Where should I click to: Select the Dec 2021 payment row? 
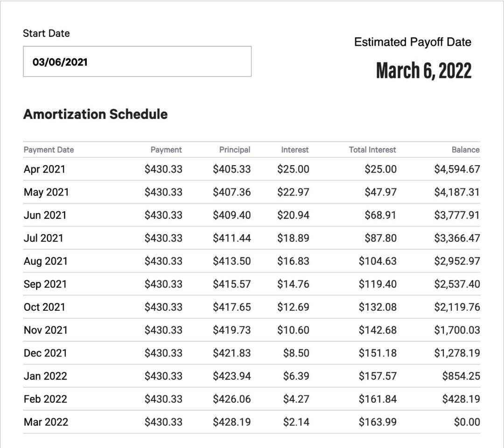tap(45, 353)
